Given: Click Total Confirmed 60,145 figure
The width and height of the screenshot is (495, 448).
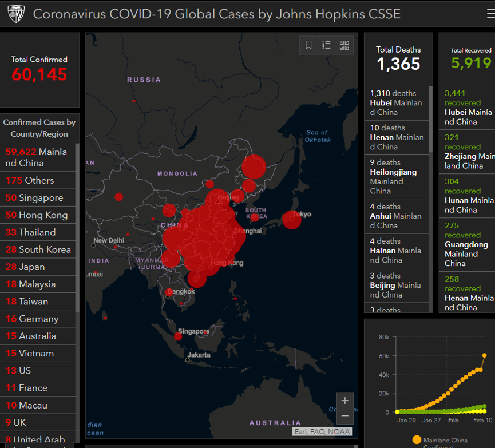Looking at the screenshot, I should tap(39, 74).
